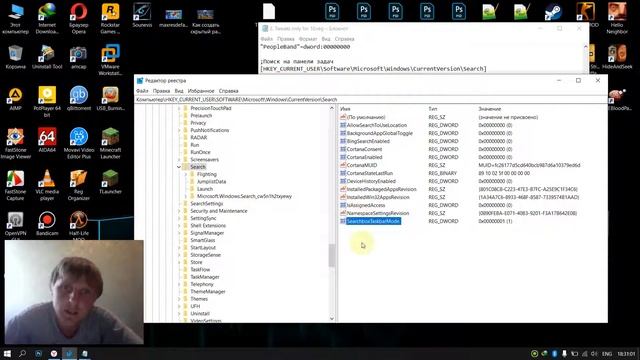Open Правка menu in Registry Editor

161,91
